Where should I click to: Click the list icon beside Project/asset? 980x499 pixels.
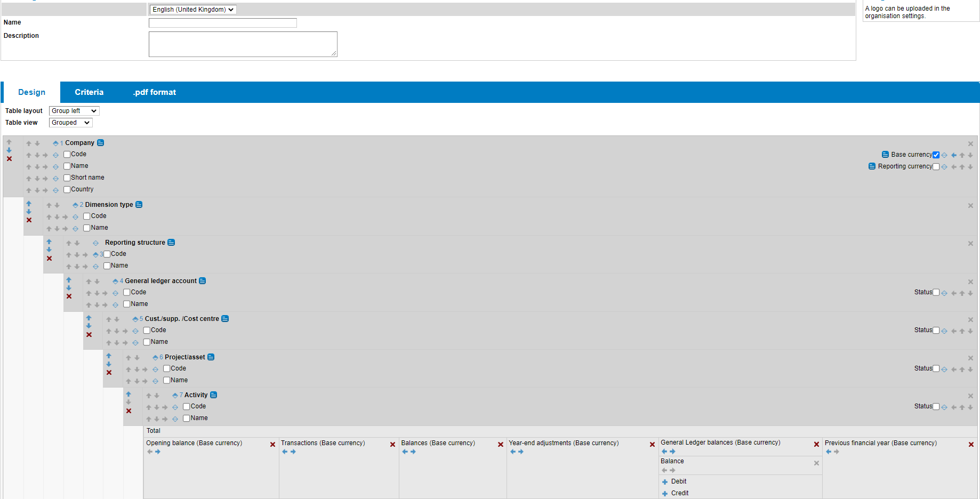point(211,357)
